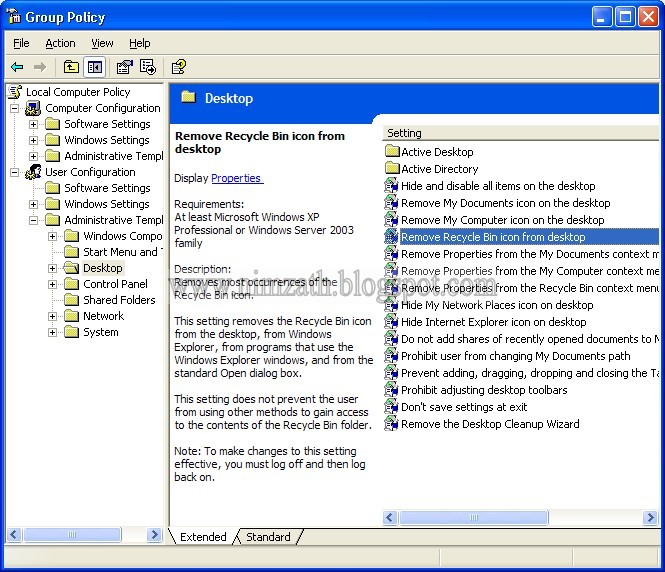Expand the System tree node
The image size is (665, 572).
coord(53,332)
